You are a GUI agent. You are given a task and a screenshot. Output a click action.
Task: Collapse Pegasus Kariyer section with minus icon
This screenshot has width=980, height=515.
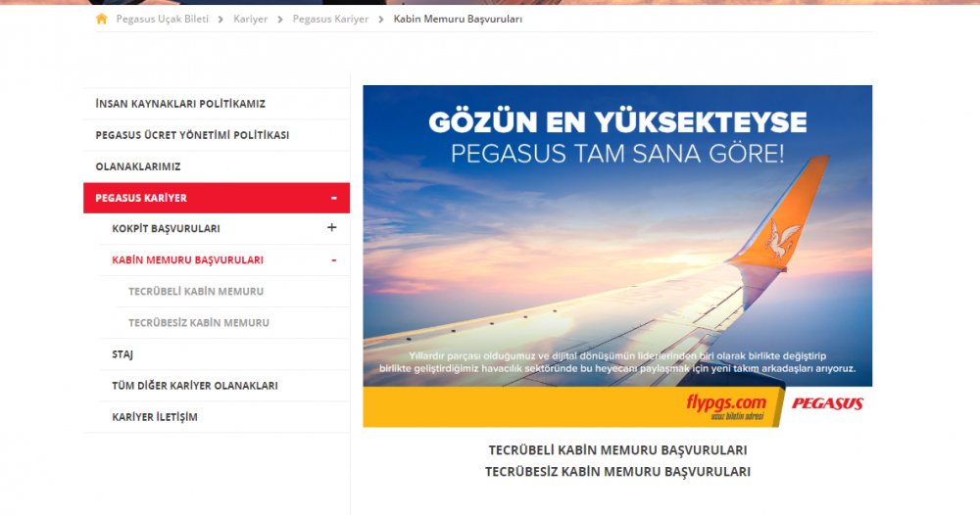pyautogui.click(x=333, y=198)
